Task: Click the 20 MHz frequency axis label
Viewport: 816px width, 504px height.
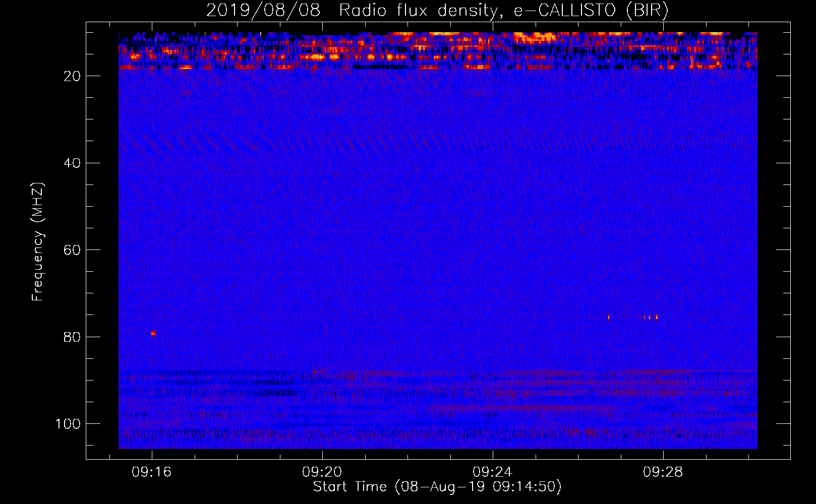Action: click(72, 76)
